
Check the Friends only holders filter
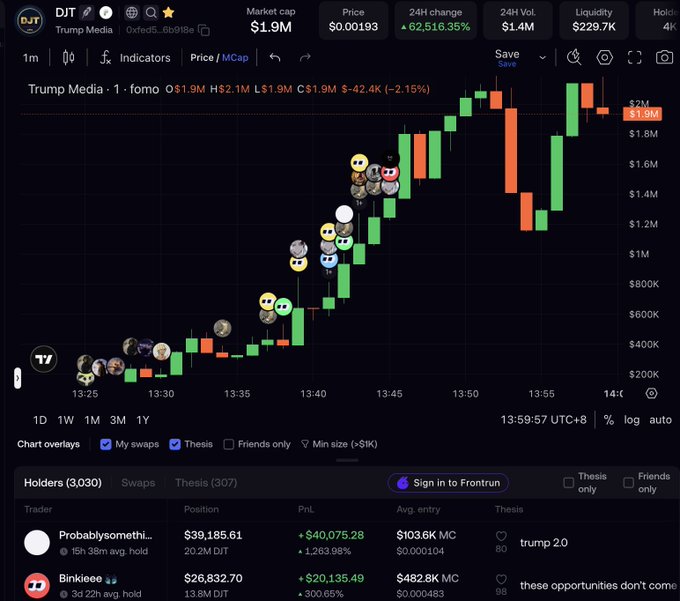pyautogui.click(x=628, y=483)
